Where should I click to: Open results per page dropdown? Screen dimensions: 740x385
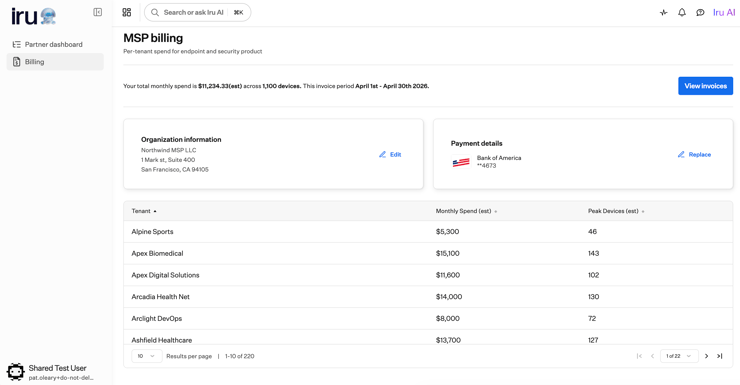pyautogui.click(x=146, y=356)
